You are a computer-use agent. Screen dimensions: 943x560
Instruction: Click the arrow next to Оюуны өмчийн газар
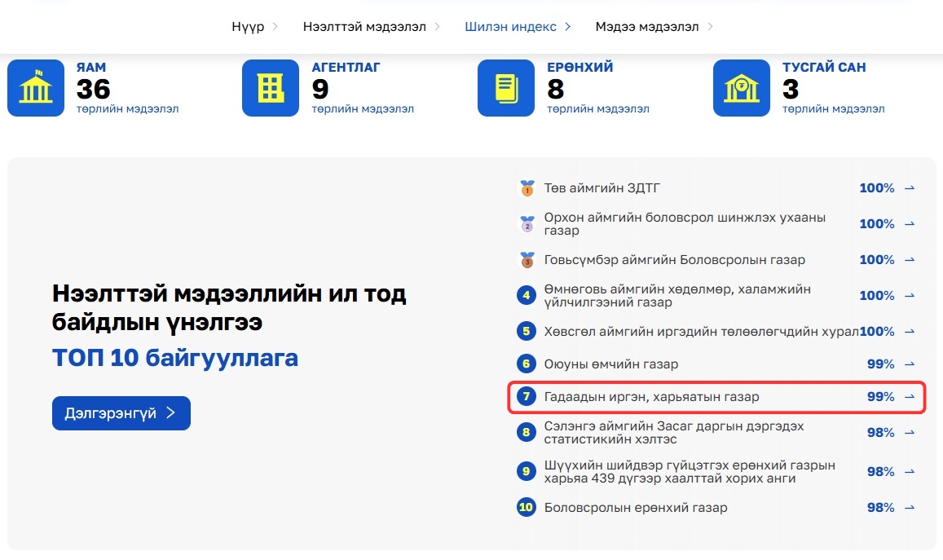910,364
